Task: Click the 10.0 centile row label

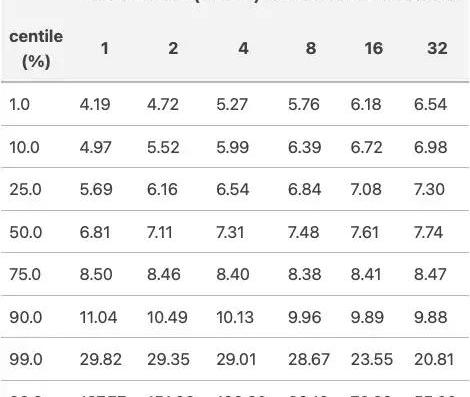Action: 24,147
